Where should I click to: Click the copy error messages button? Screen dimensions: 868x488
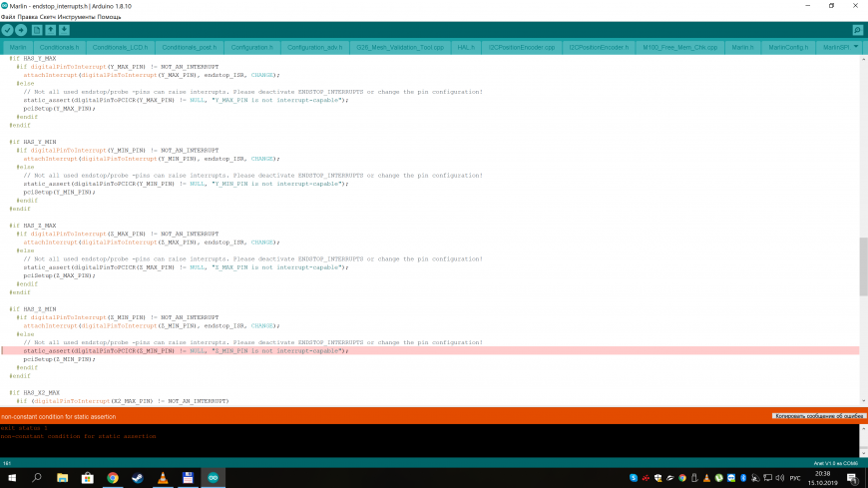[818, 416]
